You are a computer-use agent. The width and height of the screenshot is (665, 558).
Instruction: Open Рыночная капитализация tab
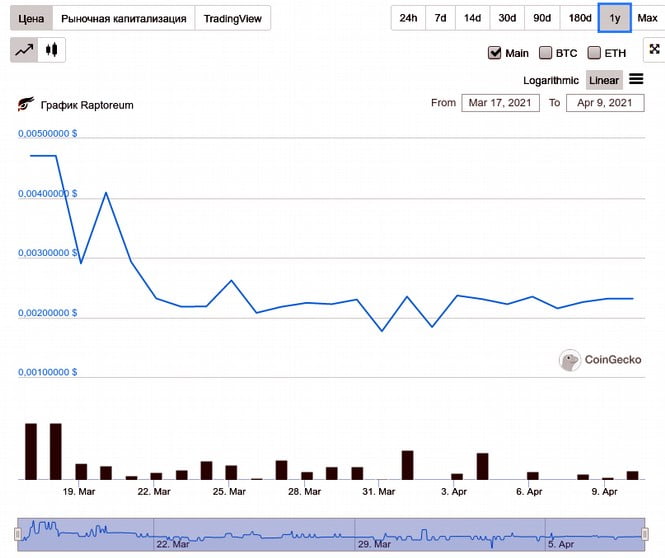point(123,19)
